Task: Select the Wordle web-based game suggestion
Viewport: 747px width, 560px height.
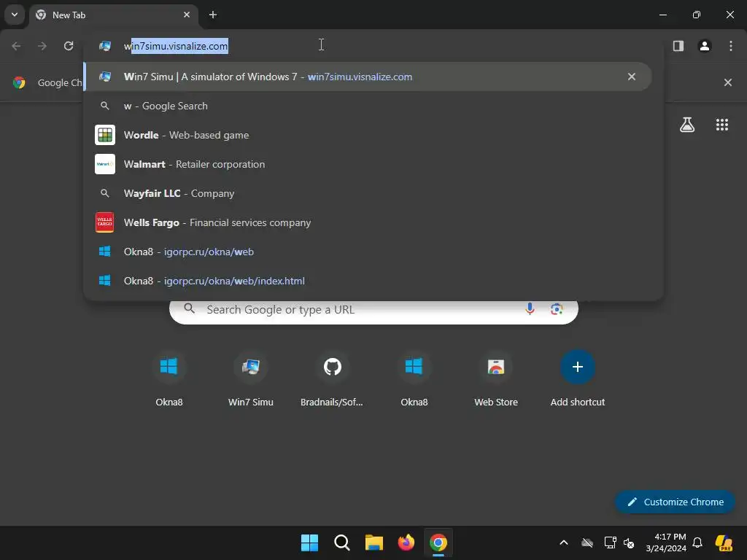Action: tap(373, 135)
